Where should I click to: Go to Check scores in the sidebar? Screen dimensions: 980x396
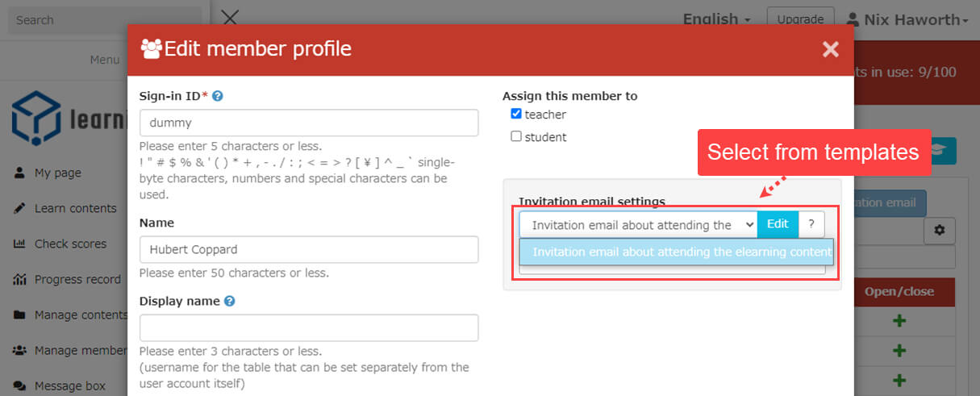70,244
